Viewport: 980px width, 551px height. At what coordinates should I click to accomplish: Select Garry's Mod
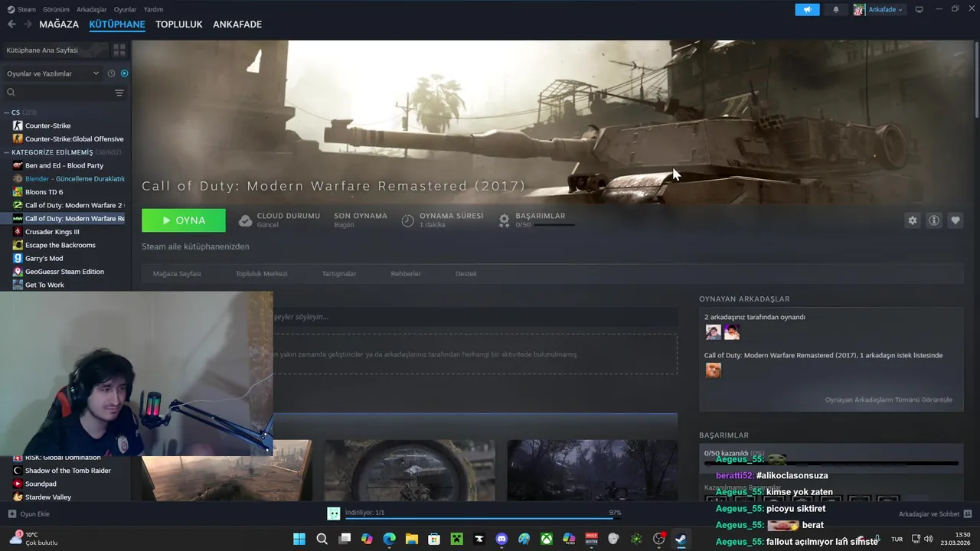44,258
